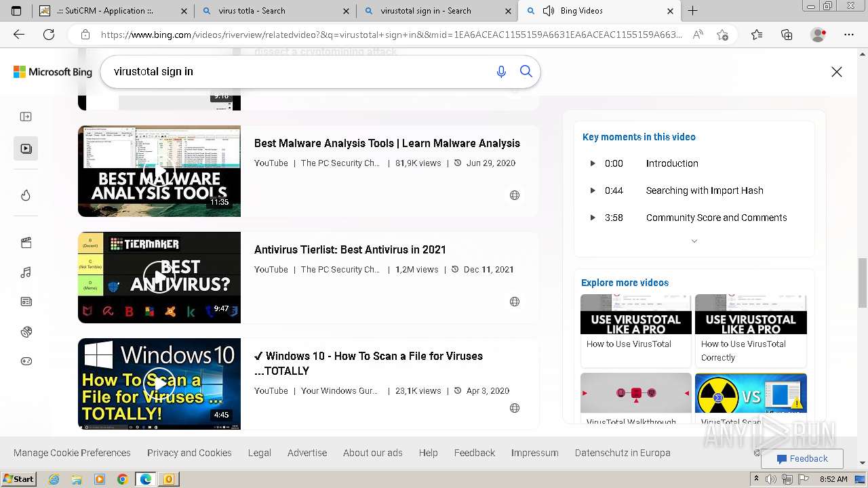Open File Explorer folder in taskbar
This screenshot has width=868, height=488.
(x=77, y=479)
